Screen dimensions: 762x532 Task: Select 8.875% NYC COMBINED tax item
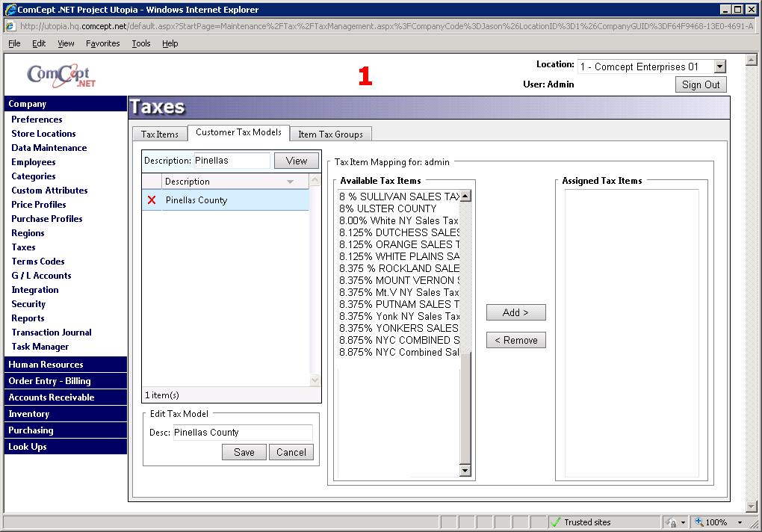tap(399, 340)
